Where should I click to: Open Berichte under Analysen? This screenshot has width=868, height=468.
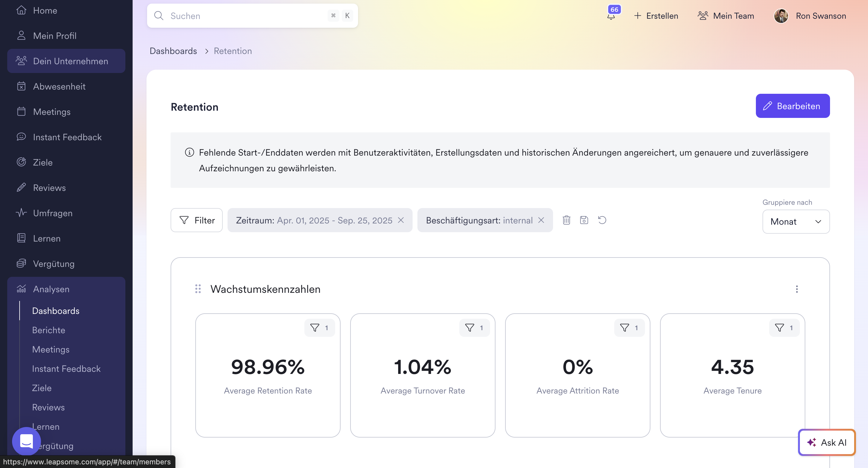click(x=49, y=330)
